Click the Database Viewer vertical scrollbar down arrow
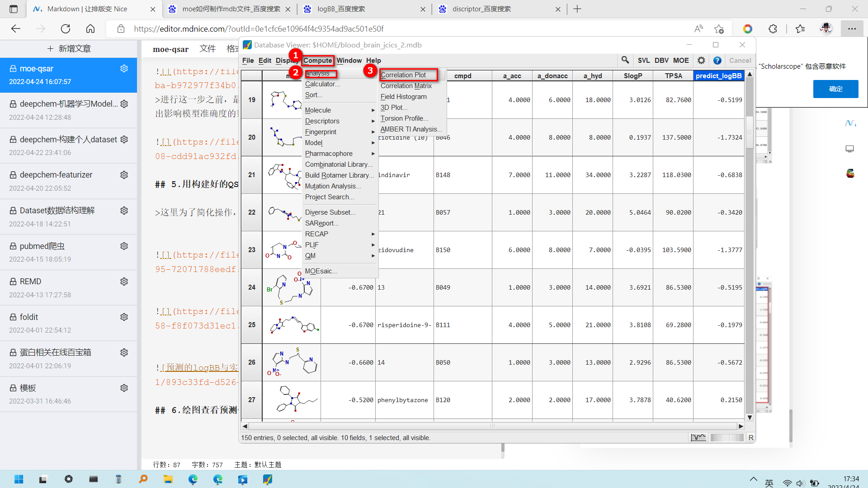Image resolution: width=868 pixels, height=488 pixels. tap(750, 417)
